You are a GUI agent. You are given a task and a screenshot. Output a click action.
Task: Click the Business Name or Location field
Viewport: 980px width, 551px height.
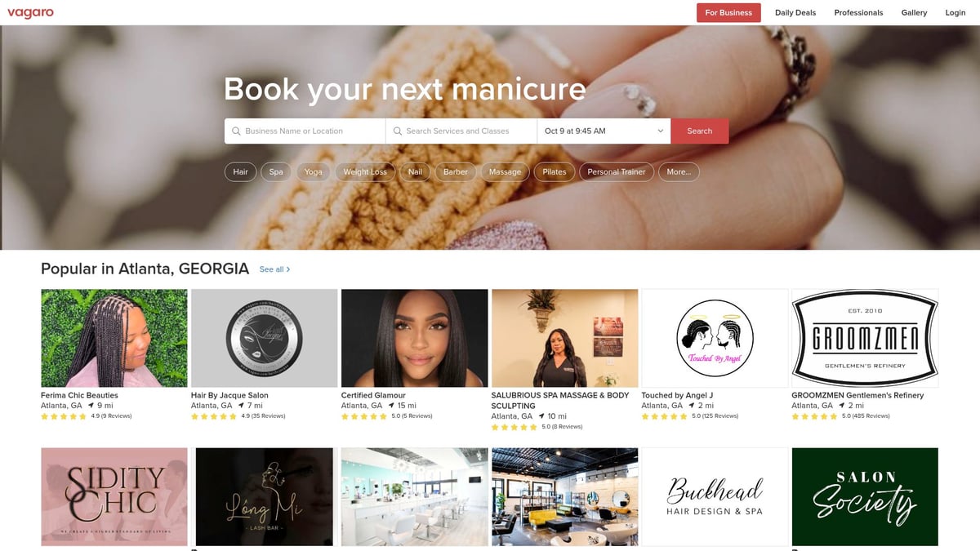[305, 131]
